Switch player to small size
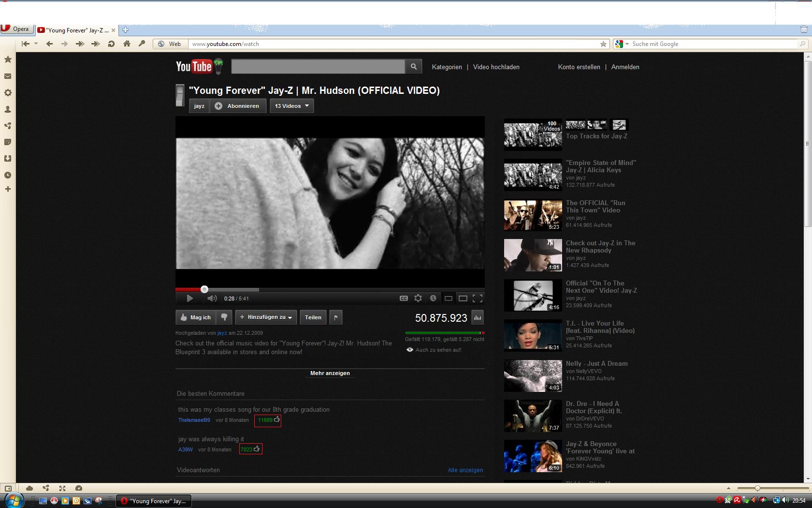The width and height of the screenshot is (812, 508). pos(448,299)
